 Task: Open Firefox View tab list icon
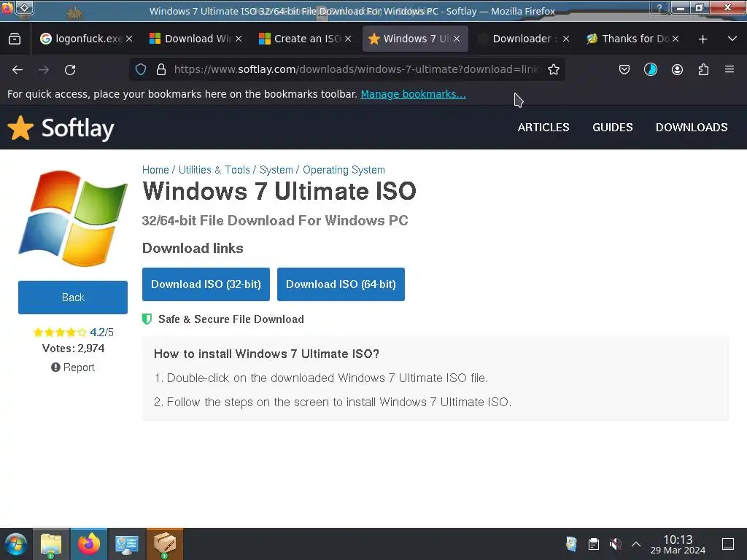coord(15,39)
